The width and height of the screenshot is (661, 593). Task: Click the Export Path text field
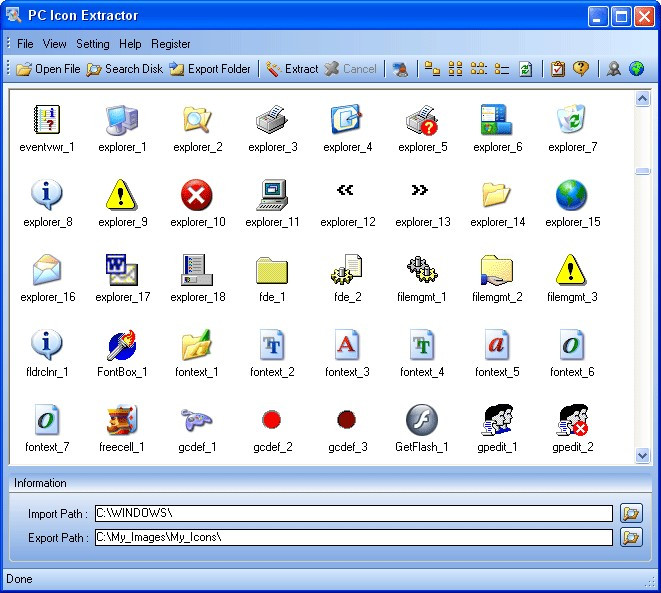[x=354, y=537]
